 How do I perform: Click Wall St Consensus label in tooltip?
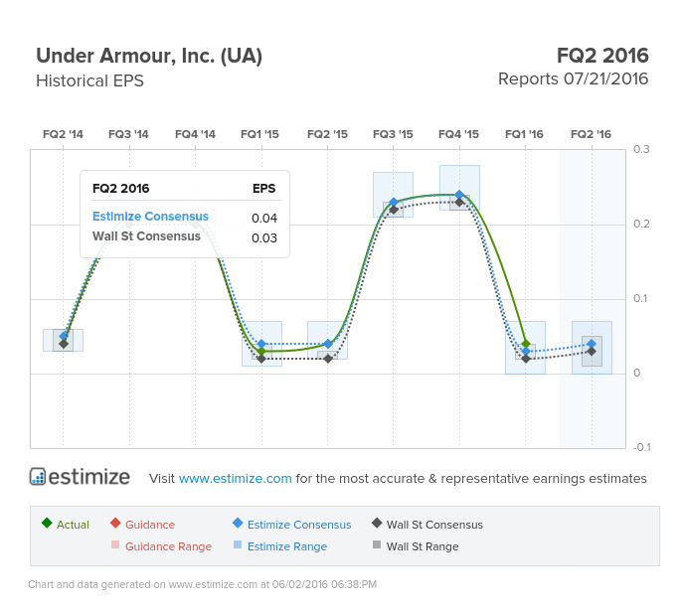point(146,236)
